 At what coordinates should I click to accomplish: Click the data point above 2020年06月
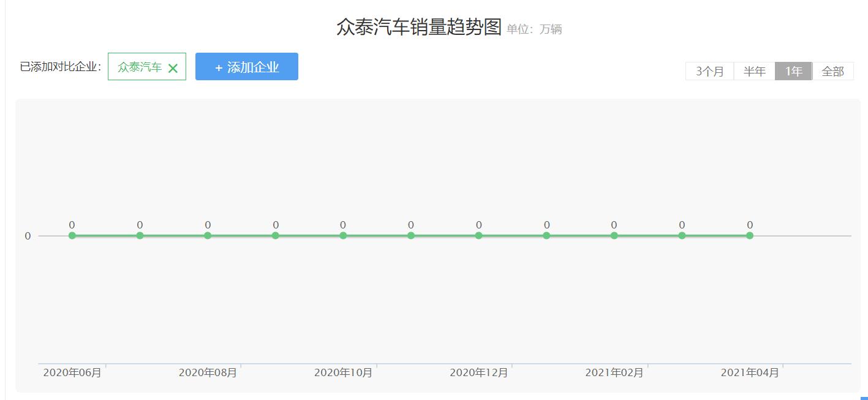[72, 235]
